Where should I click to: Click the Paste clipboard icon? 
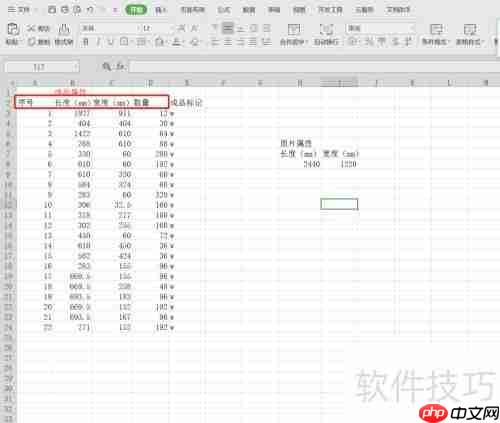13,29
